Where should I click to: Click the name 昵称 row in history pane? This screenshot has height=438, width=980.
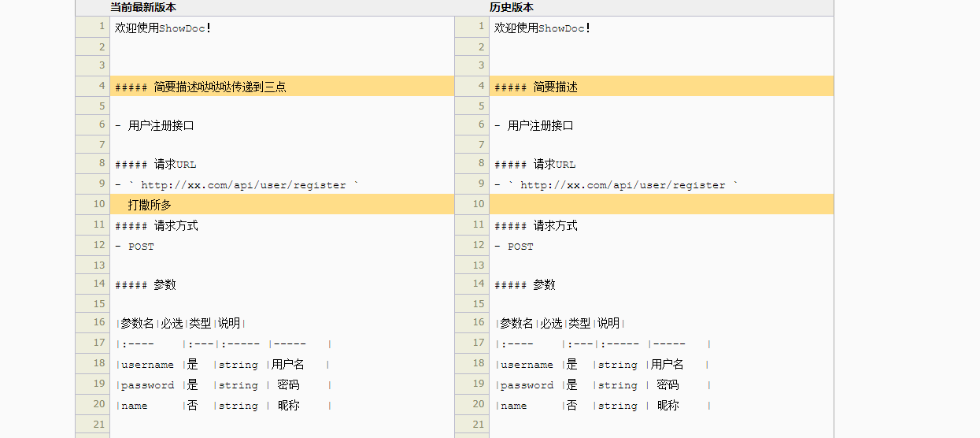click(x=603, y=406)
